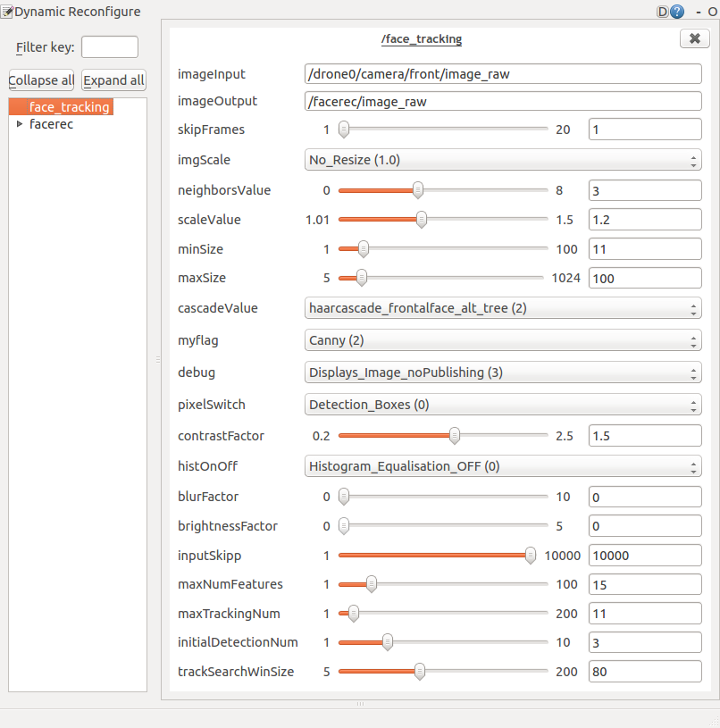Click the skipFrames value box
The width and height of the screenshot is (720, 728).
[x=645, y=129]
